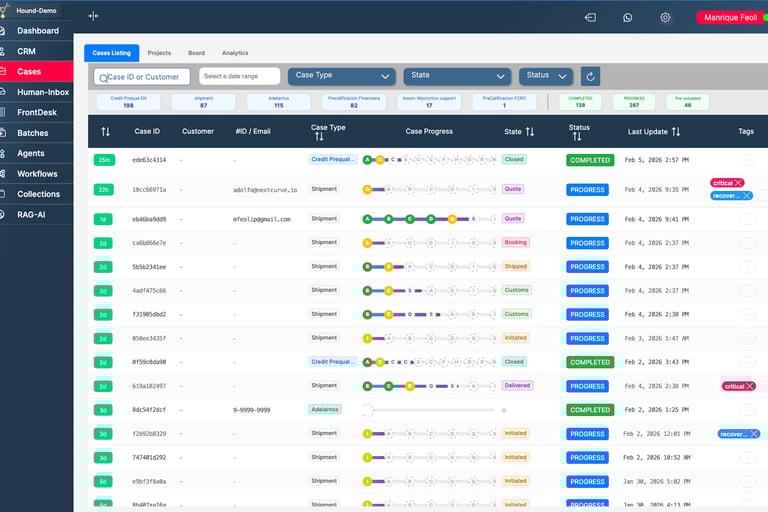Switch to the Cases Listing tab
Viewport: 768px width, 512px height.
coord(112,53)
